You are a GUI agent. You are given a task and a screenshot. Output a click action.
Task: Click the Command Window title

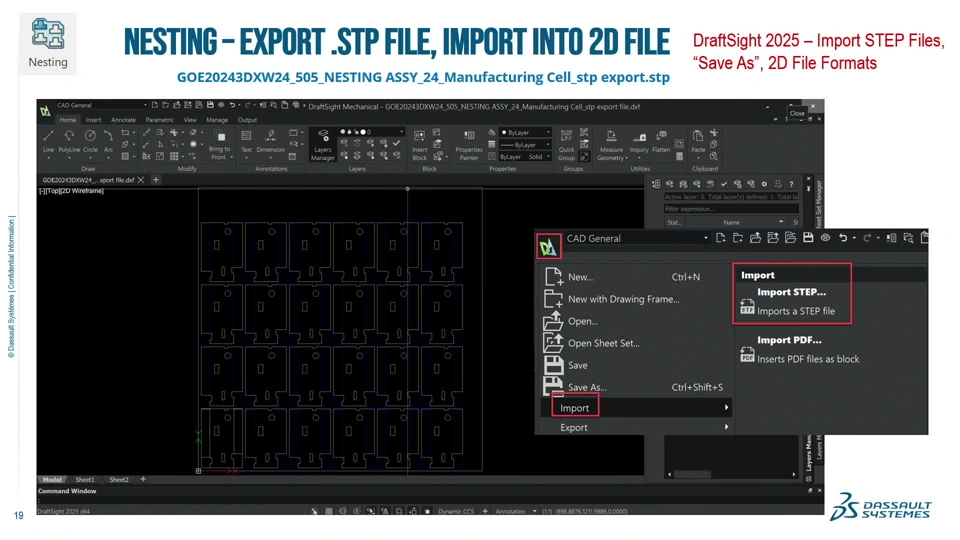[67, 491]
